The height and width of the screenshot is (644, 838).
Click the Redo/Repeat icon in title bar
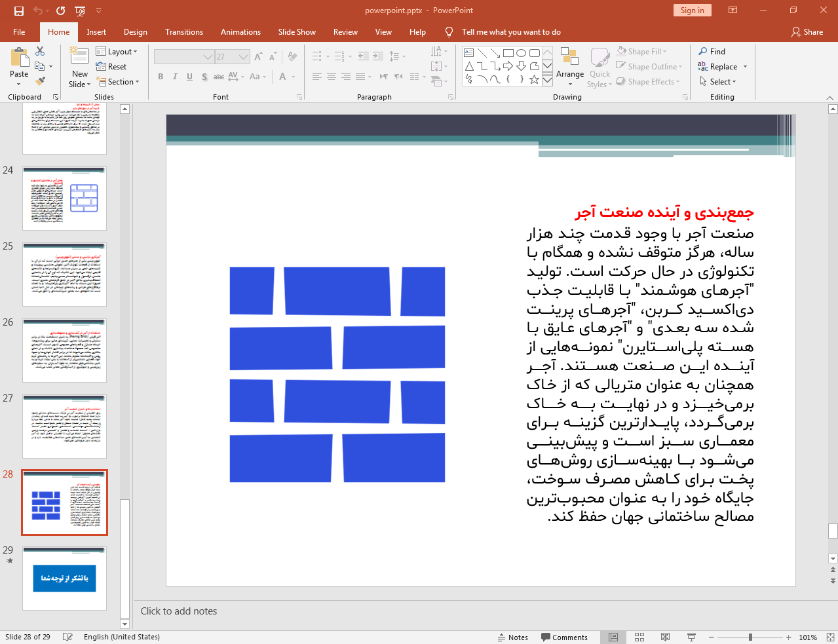point(60,10)
